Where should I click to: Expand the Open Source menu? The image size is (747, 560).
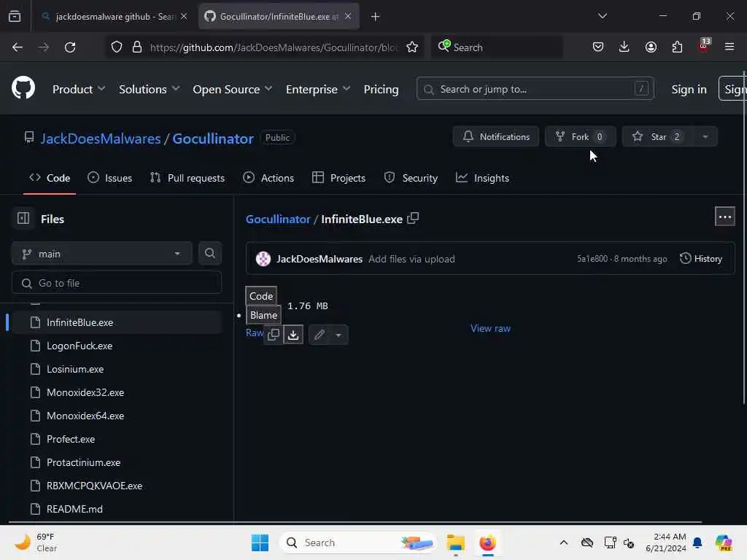[x=233, y=89]
